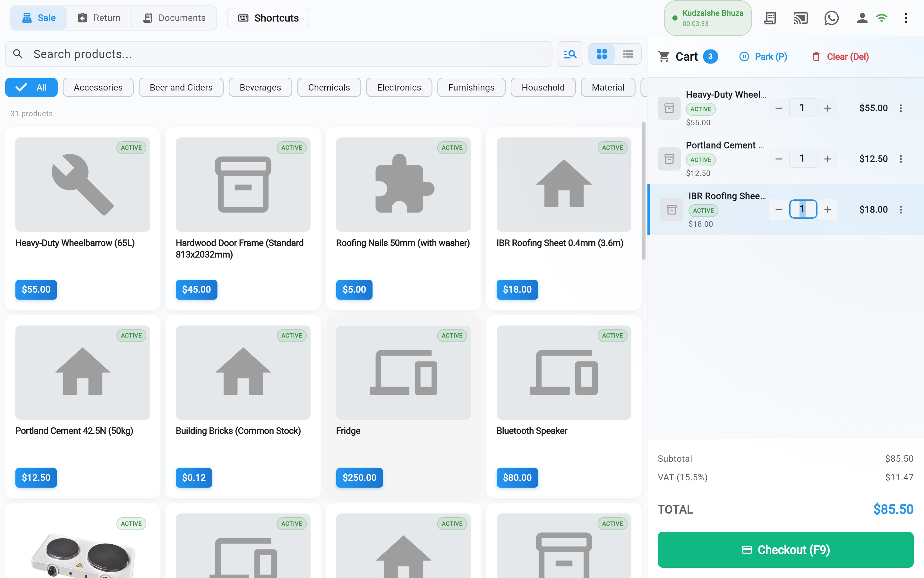This screenshot has width=924, height=578.
Task: Click the cast screen icon
Action: click(800, 18)
